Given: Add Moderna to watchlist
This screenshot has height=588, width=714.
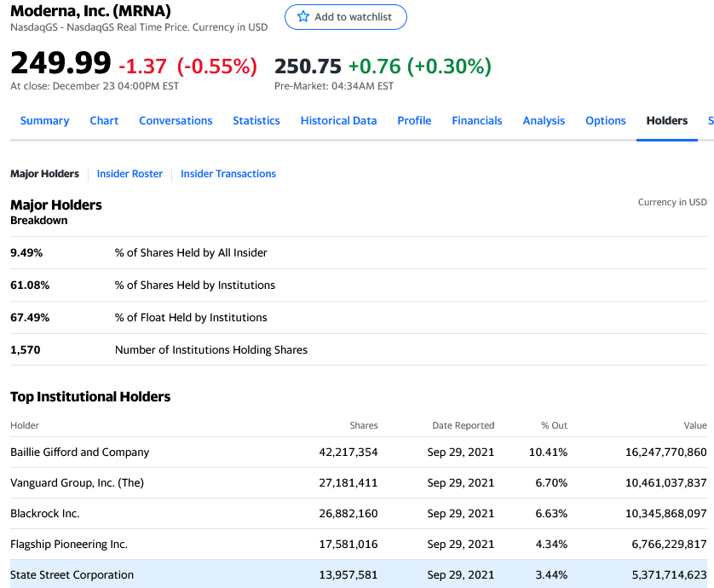Looking at the screenshot, I should (x=346, y=17).
